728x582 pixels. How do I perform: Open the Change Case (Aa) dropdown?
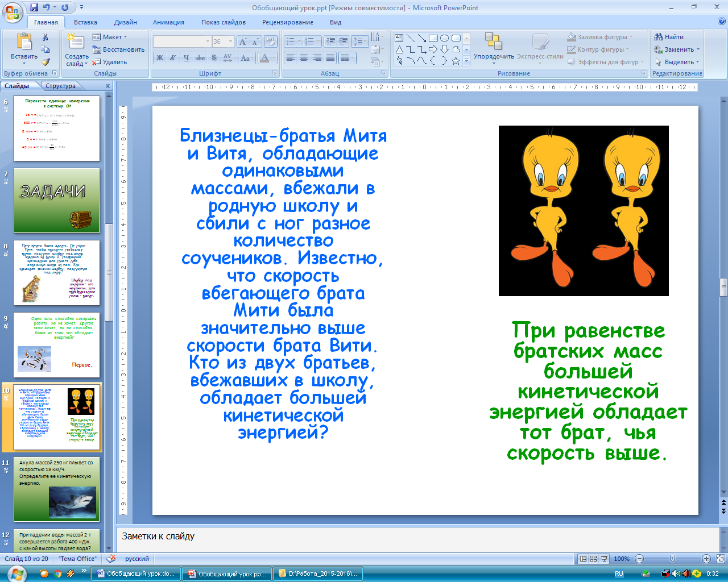tap(246, 57)
